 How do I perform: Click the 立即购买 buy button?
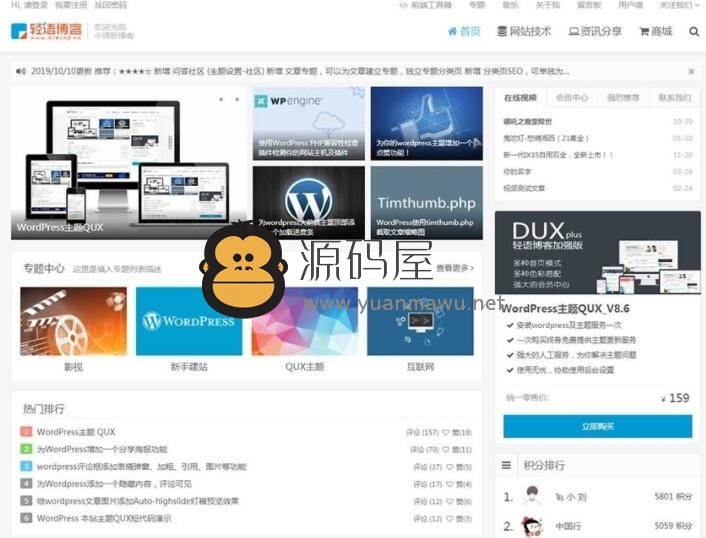click(597, 426)
